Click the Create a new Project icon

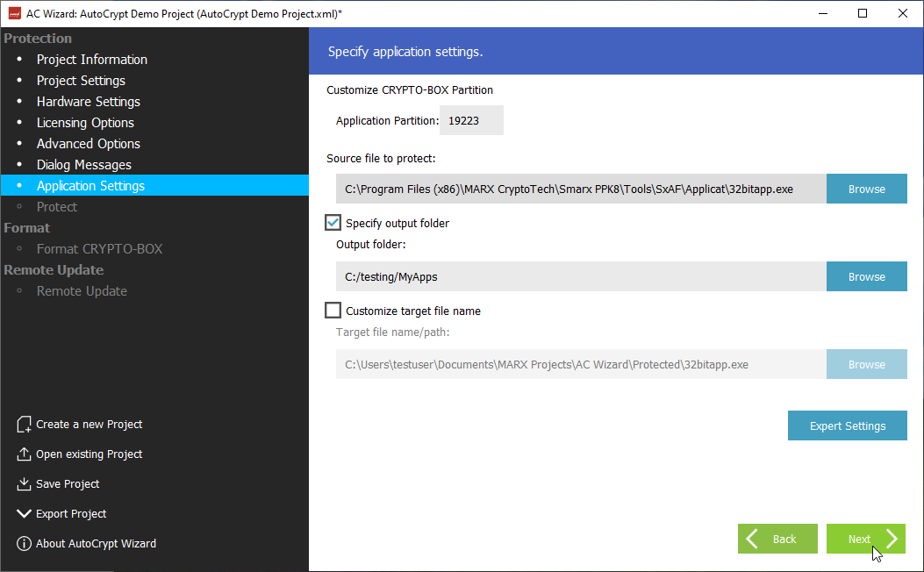click(24, 425)
